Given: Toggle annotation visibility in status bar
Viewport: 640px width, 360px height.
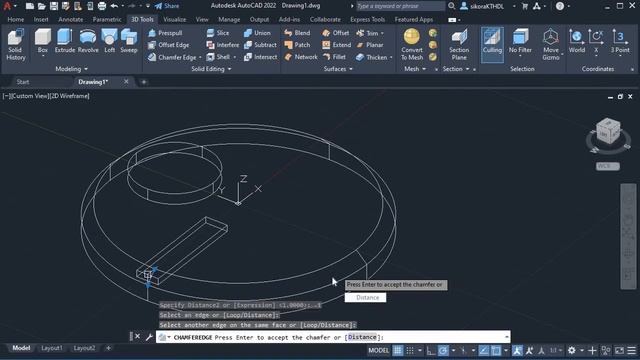Looking at the screenshot, I should 517,350.
